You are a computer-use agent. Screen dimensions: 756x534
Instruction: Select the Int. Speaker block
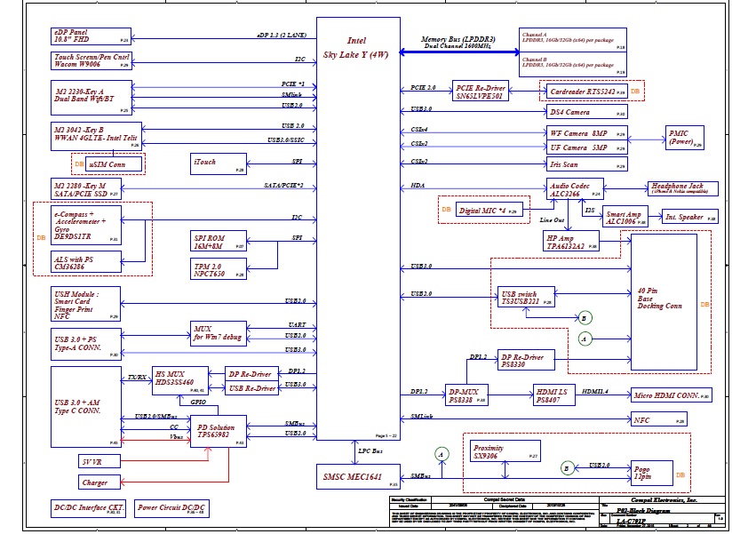(690, 217)
